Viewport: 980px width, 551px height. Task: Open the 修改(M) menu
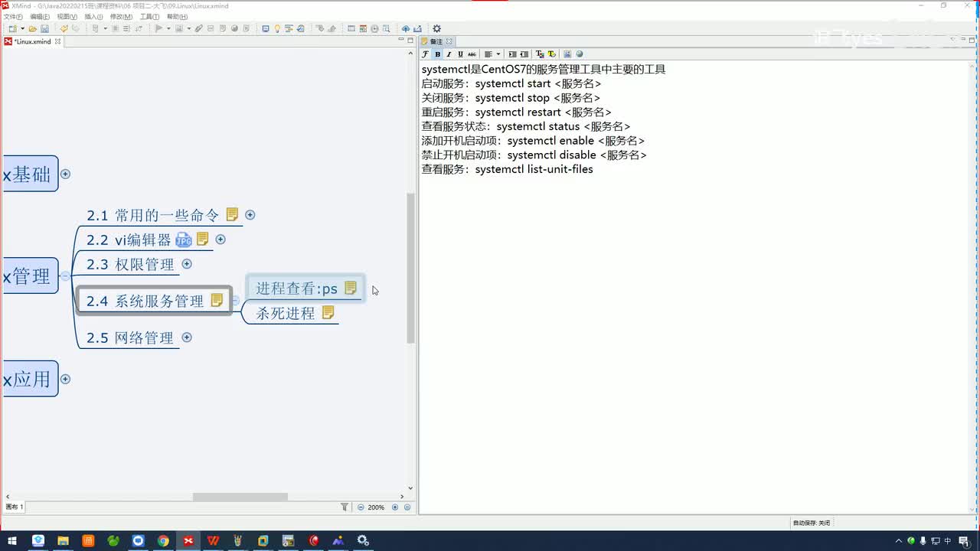[x=121, y=17]
